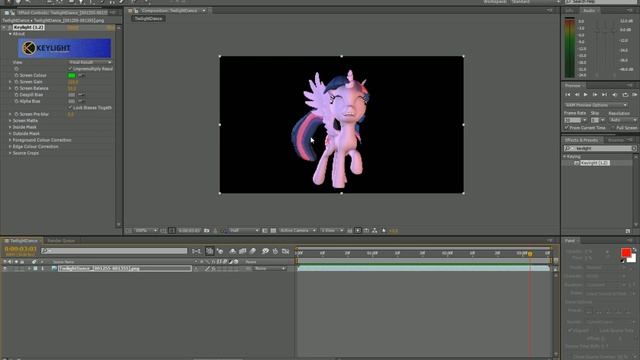Toggle Motion Blur switch in timeline
Viewport: 640px width, 360px height.
[253, 251]
